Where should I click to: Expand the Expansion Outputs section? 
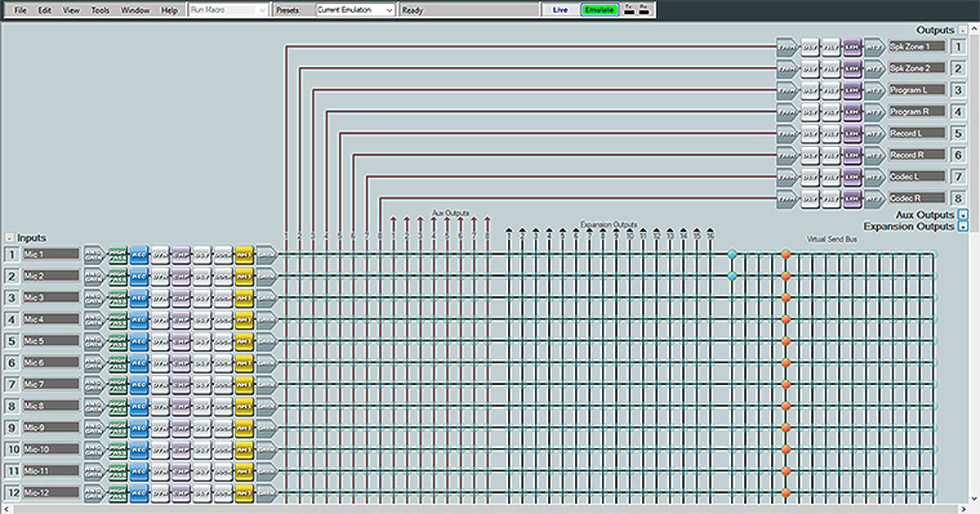coord(964,226)
